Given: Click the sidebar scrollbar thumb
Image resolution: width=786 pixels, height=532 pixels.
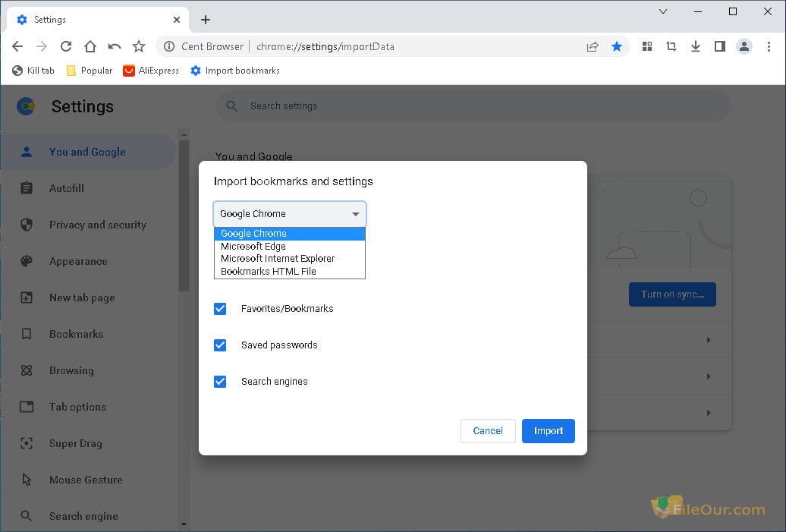Looking at the screenshot, I should [x=184, y=216].
